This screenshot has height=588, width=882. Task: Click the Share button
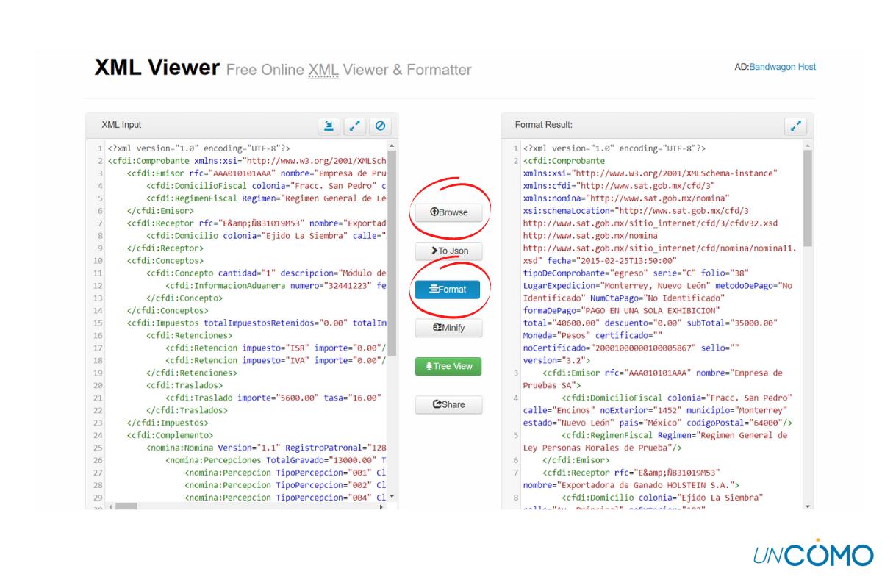[448, 405]
